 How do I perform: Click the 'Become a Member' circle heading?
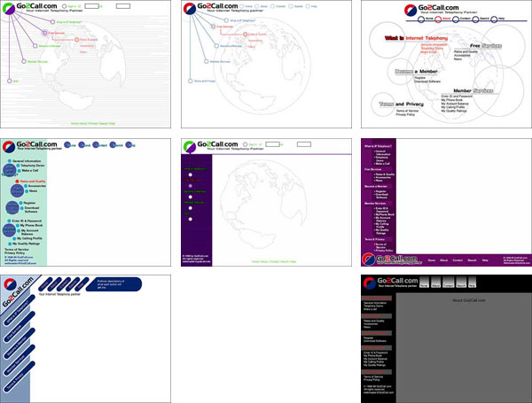[418, 70]
